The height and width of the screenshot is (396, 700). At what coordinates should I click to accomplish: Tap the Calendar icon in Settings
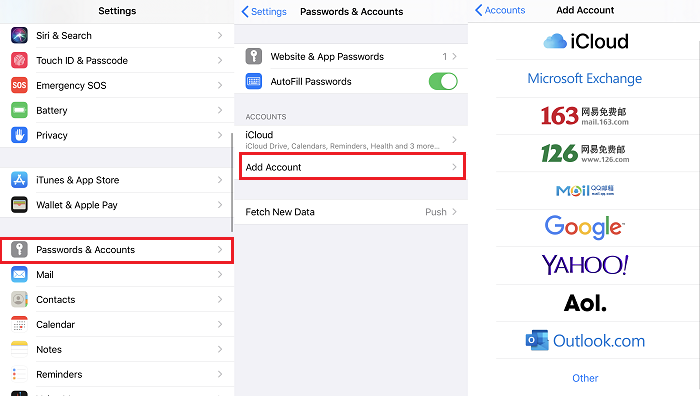pos(19,325)
